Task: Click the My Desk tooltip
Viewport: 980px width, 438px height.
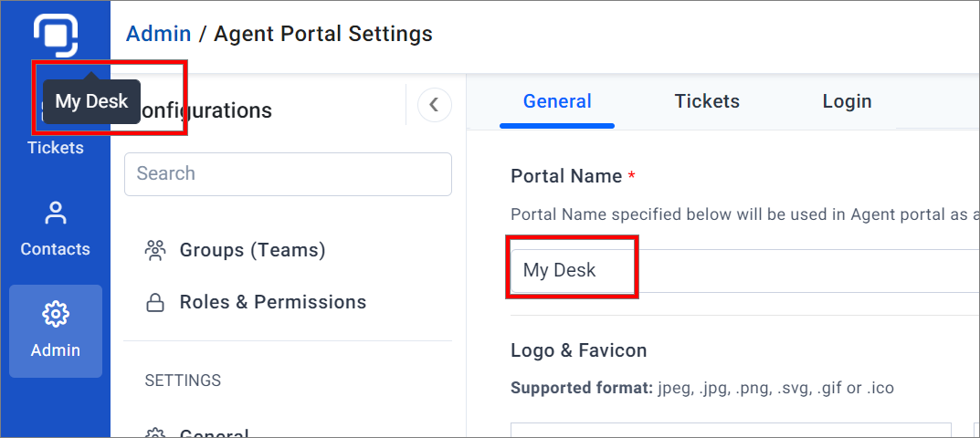Action: [92, 101]
